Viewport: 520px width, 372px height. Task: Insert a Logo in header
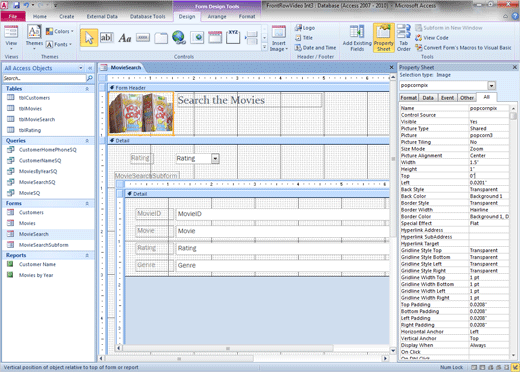(x=305, y=28)
